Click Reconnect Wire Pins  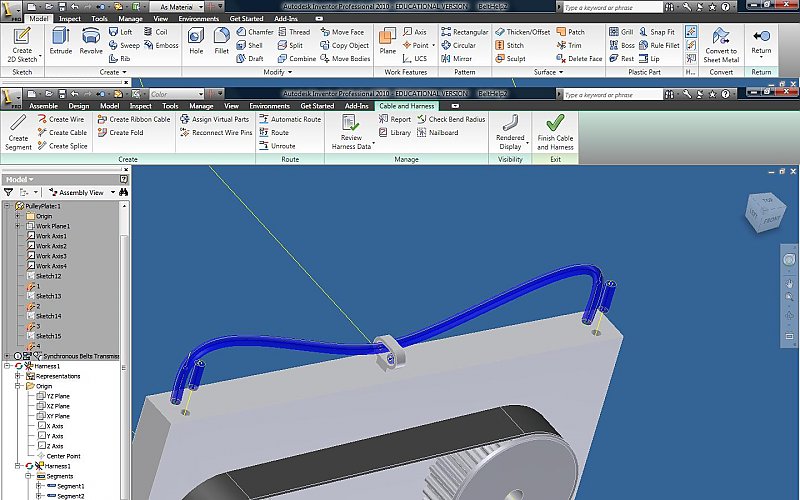[x=216, y=133]
